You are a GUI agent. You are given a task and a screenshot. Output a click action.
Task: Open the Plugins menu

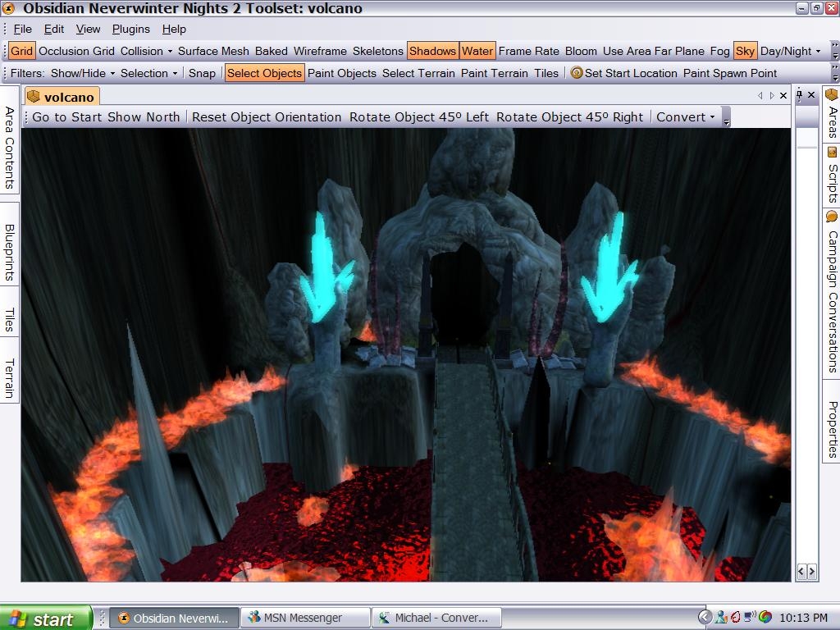point(130,29)
